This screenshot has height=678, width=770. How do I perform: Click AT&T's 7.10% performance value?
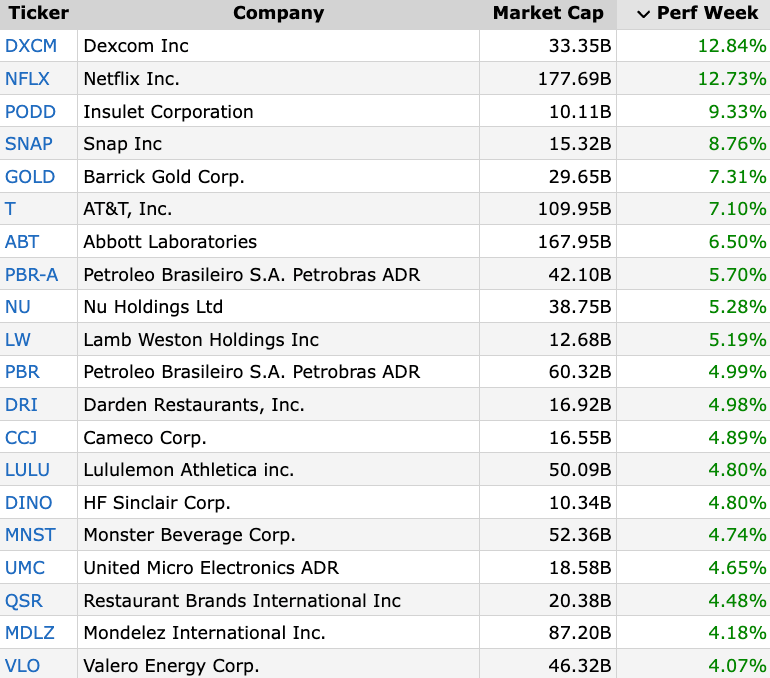(737, 209)
